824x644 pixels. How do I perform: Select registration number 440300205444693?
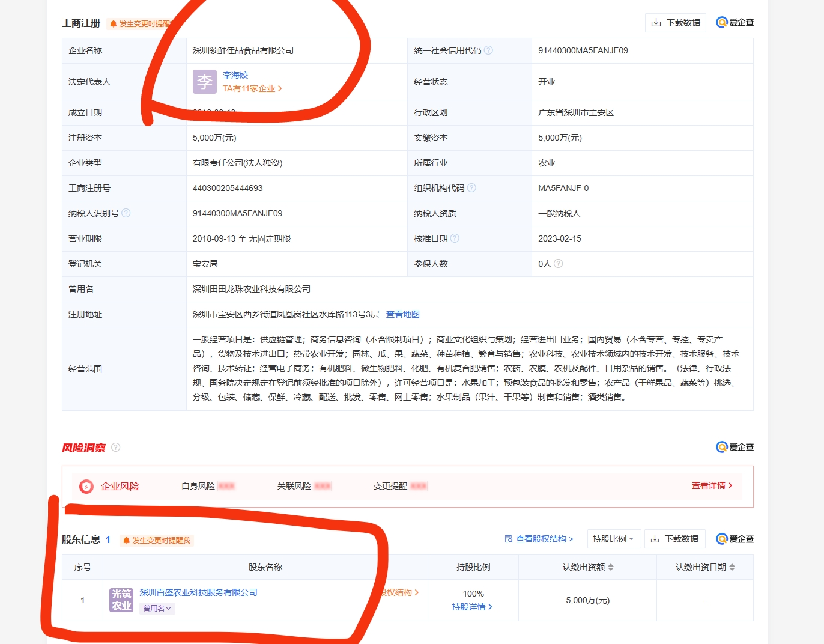pos(228,188)
